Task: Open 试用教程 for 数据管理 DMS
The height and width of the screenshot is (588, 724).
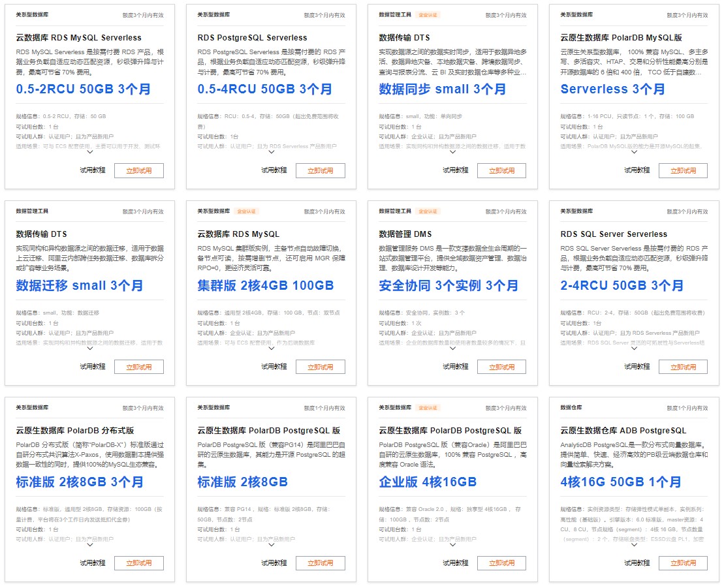Action: (456, 367)
